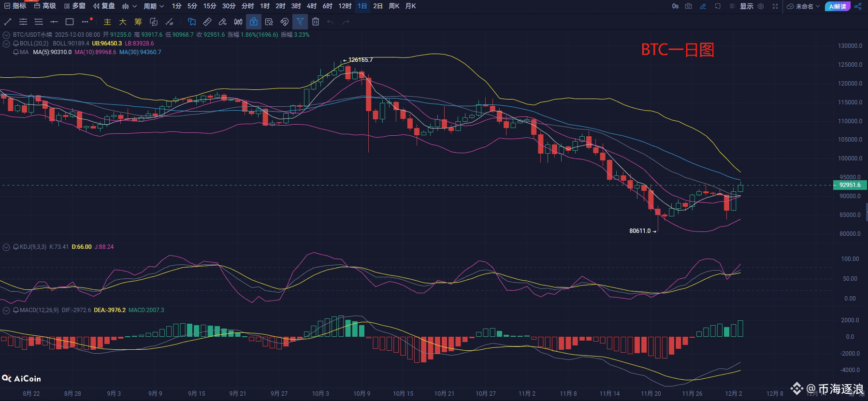Toggle the pencil drawing mode icon

703,6
